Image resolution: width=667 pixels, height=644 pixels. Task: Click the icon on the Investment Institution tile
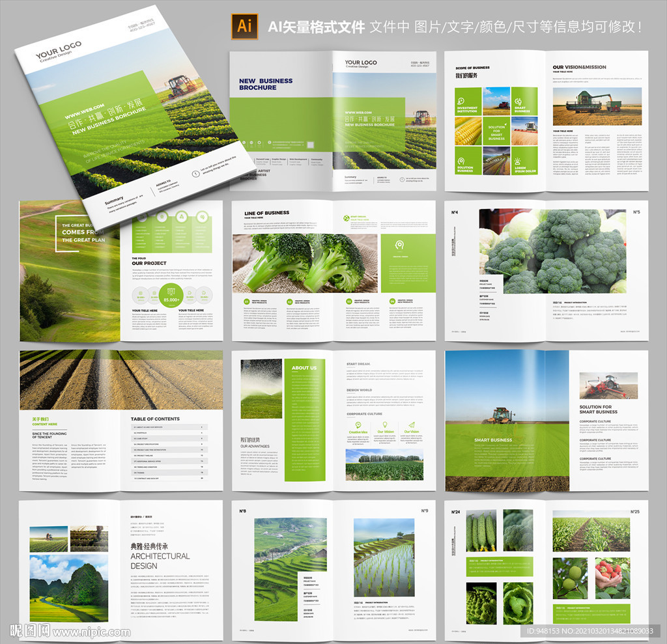(x=461, y=101)
